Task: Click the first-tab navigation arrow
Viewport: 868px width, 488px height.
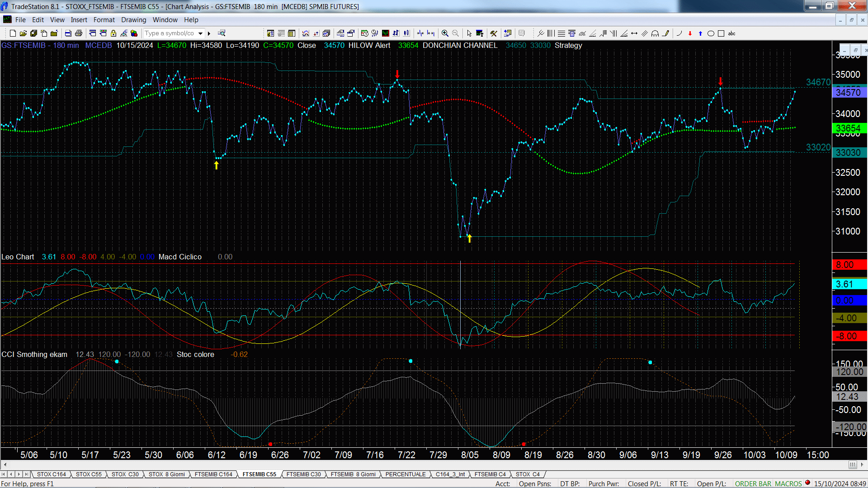Action: click(4, 474)
